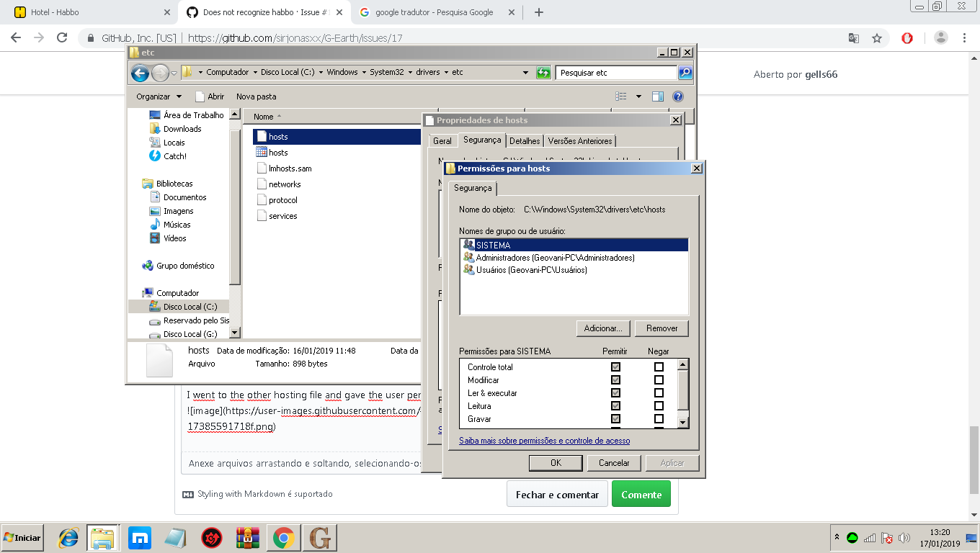The height and width of the screenshot is (553, 980).
Task: Deny Modificar permission for SISTEMA
Action: pyautogui.click(x=659, y=379)
